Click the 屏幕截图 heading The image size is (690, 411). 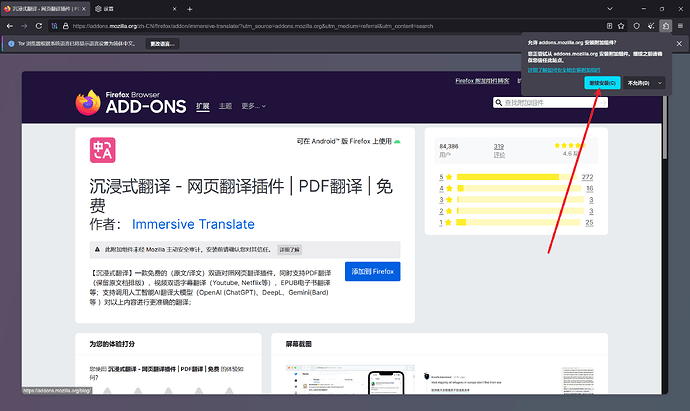(298, 344)
